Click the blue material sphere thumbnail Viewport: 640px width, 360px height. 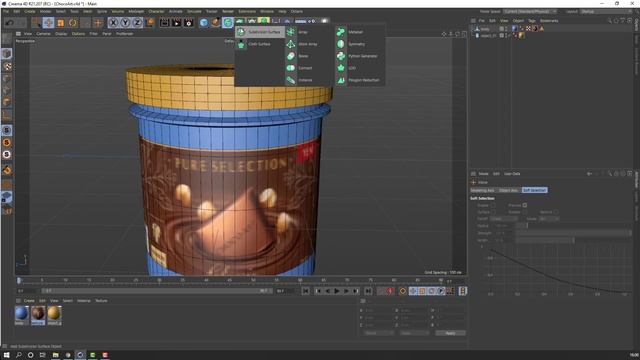(x=22, y=313)
